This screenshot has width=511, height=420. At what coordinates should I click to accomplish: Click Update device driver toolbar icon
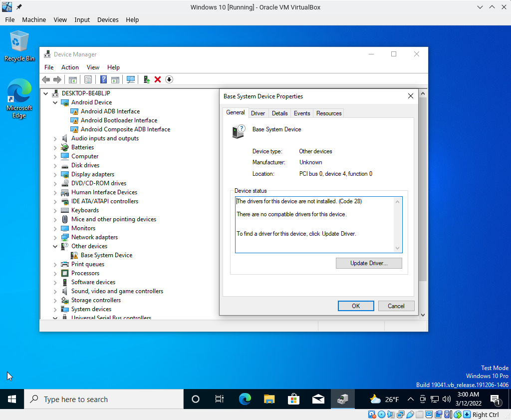pyautogui.click(x=146, y=79)
